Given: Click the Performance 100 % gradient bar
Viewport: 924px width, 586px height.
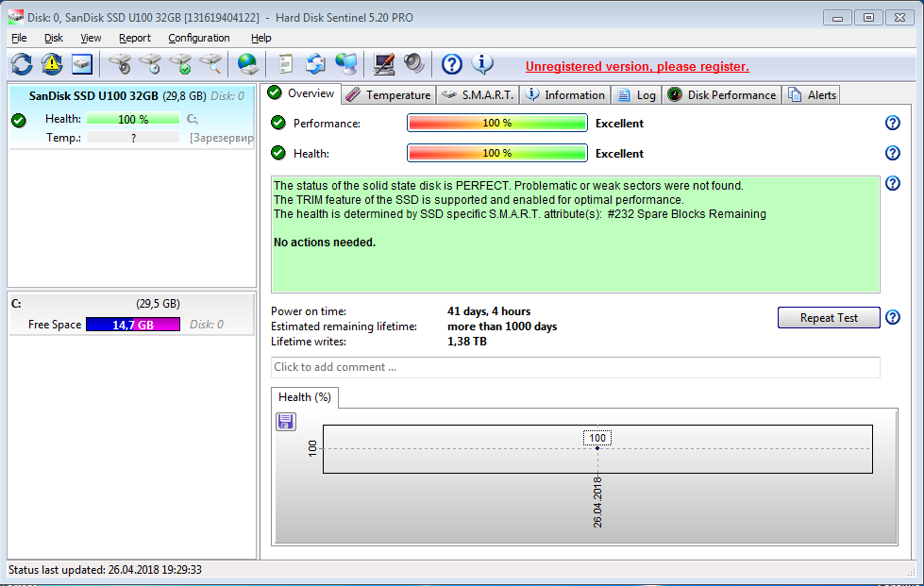Looking at the screenshot, I should click(496, 123).
